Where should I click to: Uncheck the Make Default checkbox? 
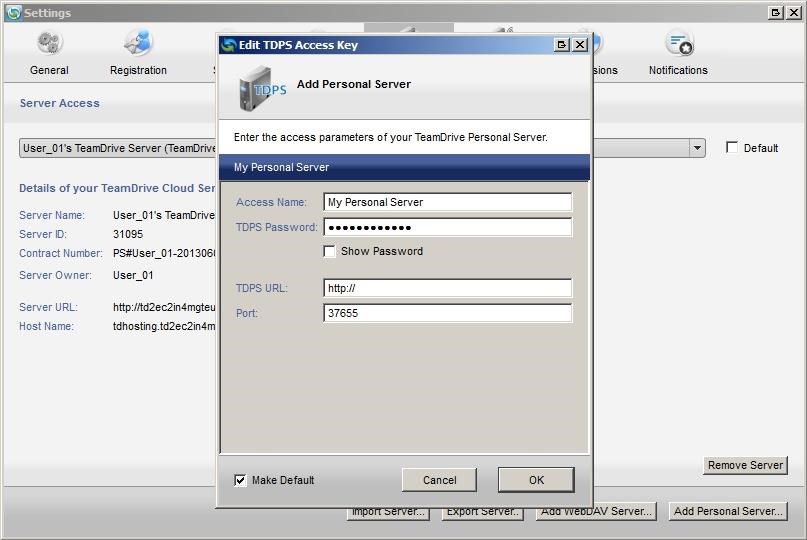[240, 480]
